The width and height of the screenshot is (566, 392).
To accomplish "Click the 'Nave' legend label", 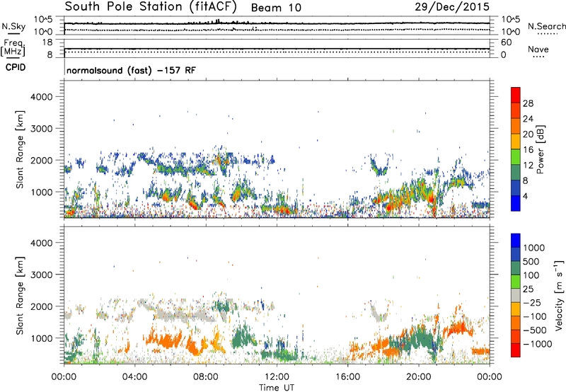I will pos(538,49).
